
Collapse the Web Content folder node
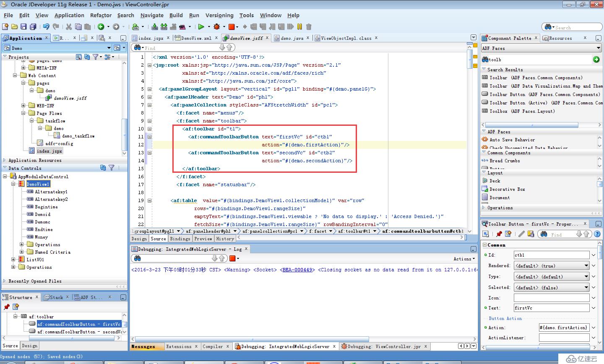click(x=16, y=75)
